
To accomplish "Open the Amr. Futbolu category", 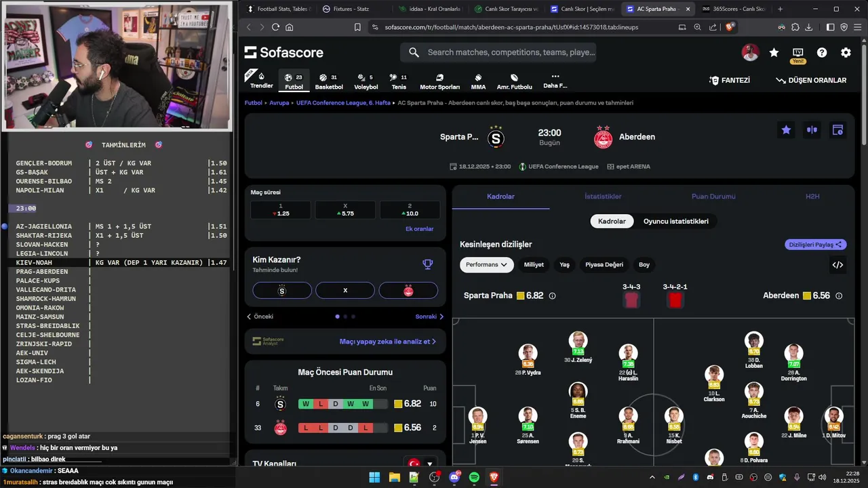I will click(x=514, y=81).
